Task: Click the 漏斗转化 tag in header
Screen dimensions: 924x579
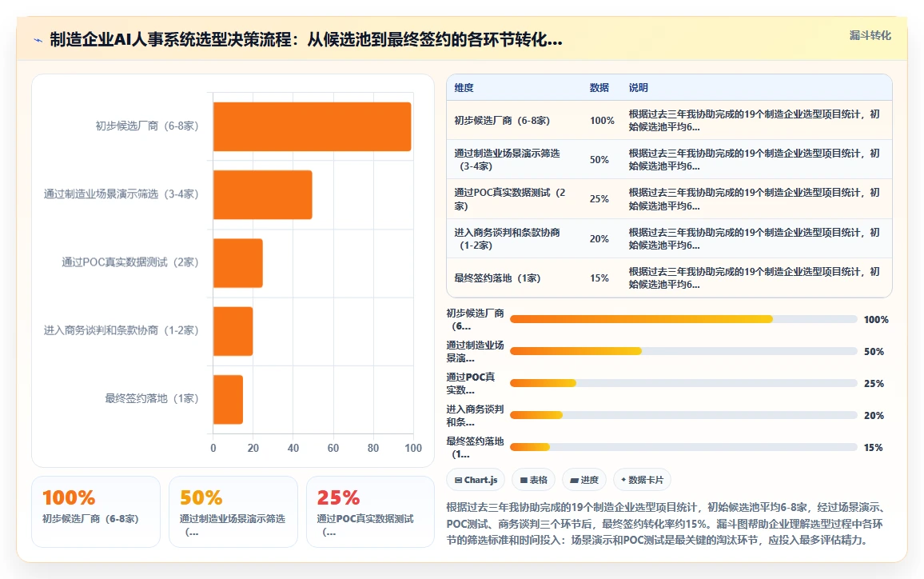Action: pyautogui.click(x=870, y=35)
